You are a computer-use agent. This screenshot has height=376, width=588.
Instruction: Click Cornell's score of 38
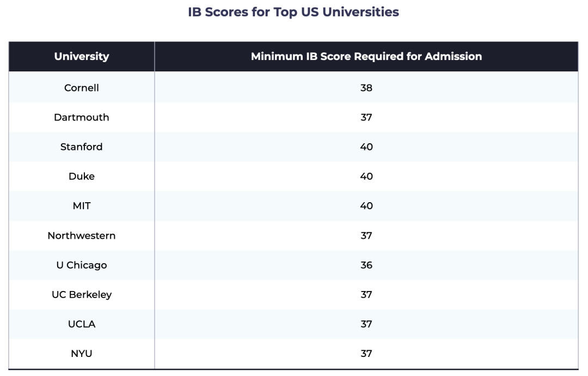click(x=366, y=88)
